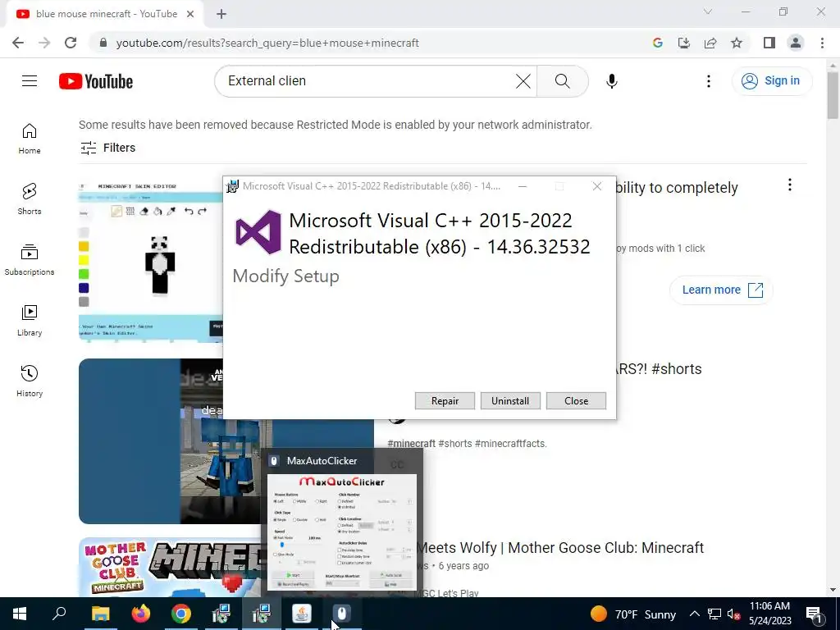Bookmark this page with the star

[737, 43]
